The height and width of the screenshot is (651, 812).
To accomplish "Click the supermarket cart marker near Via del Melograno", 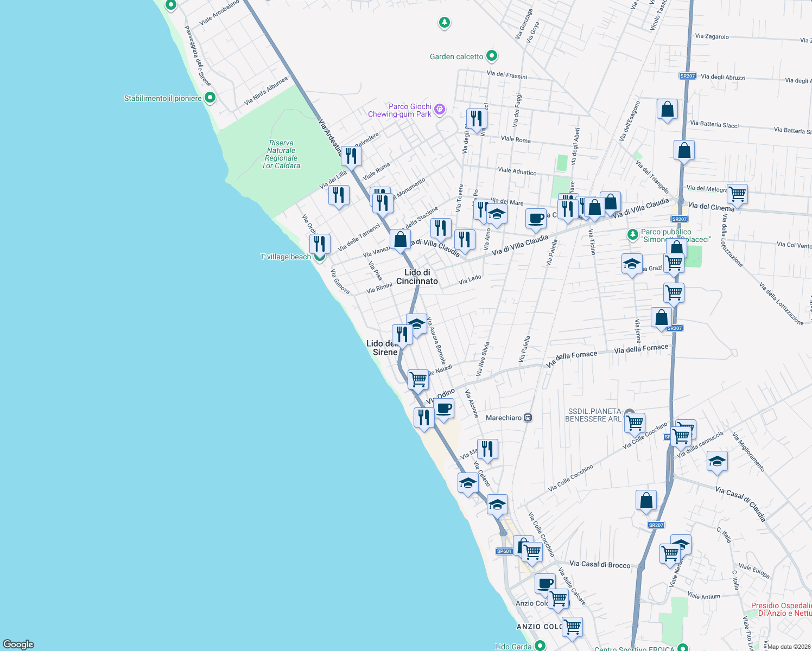I will coord(738,194).
